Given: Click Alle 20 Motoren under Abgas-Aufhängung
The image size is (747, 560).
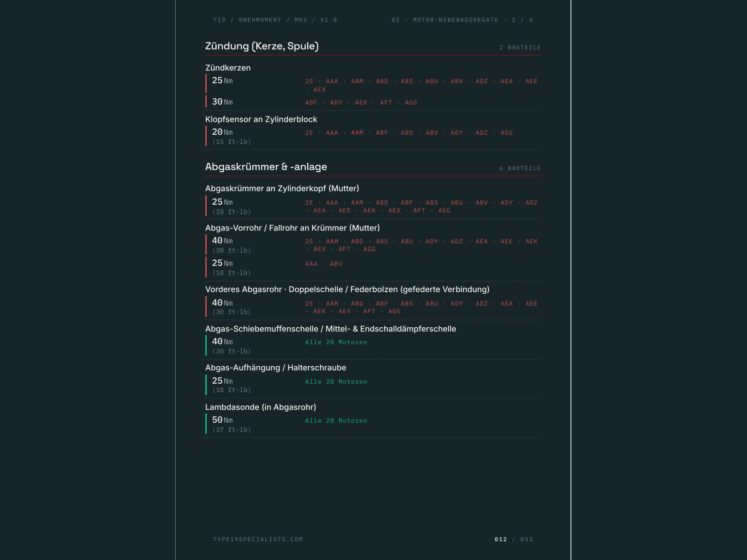Looking at the screenshot, I should tap(336, 382).
